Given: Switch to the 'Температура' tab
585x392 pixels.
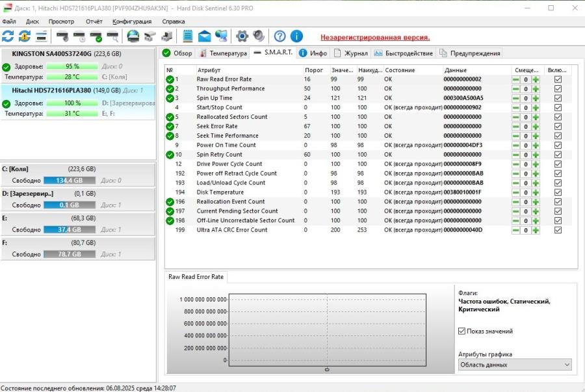Looking at the screenshot, I should coord(224,53).
